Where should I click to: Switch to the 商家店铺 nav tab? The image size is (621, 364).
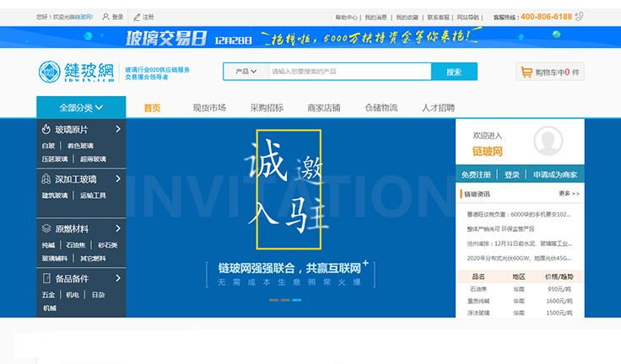pyautogui.click(x=324, y=108)
